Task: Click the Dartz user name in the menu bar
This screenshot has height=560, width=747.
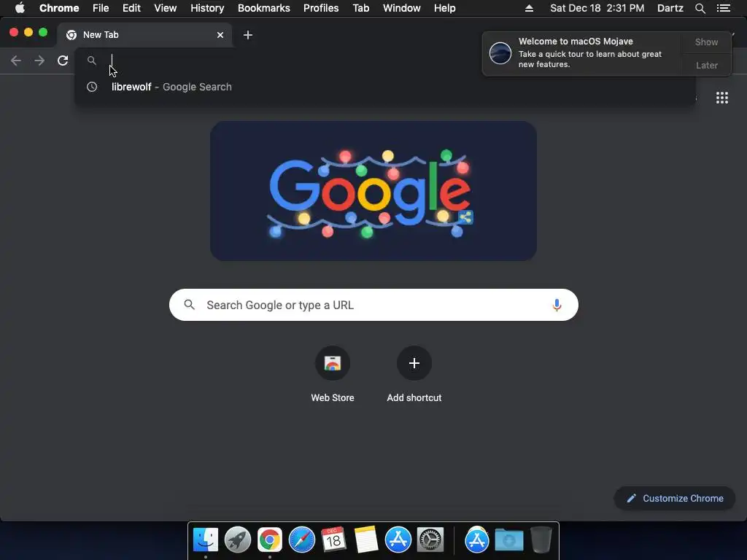Action: 670,8
